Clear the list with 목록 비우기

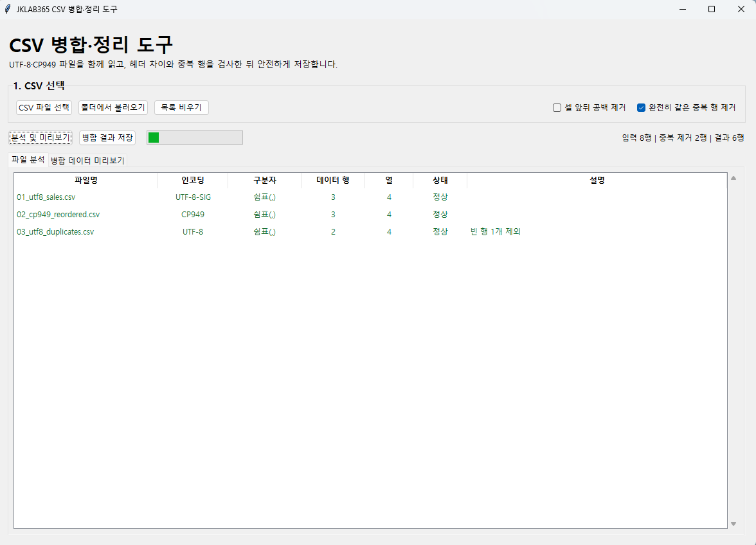[181, 107]
